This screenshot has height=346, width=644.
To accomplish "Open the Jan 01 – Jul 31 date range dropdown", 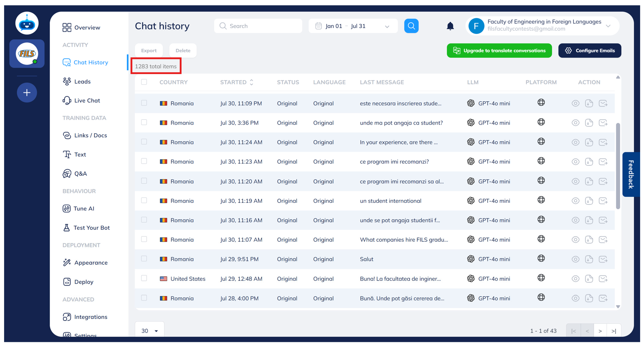I will click(353, 26).
